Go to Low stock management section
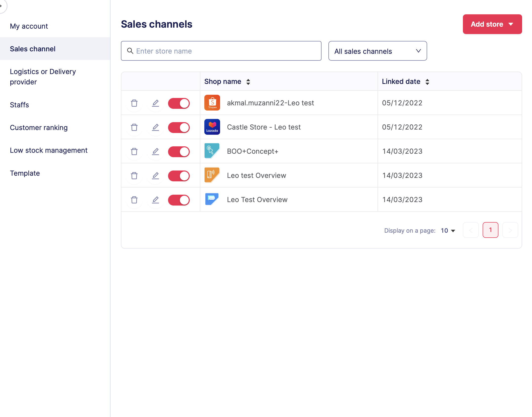The height and width of the screenshot is (417, 532). pyautogui.click(x=49, y=150)
